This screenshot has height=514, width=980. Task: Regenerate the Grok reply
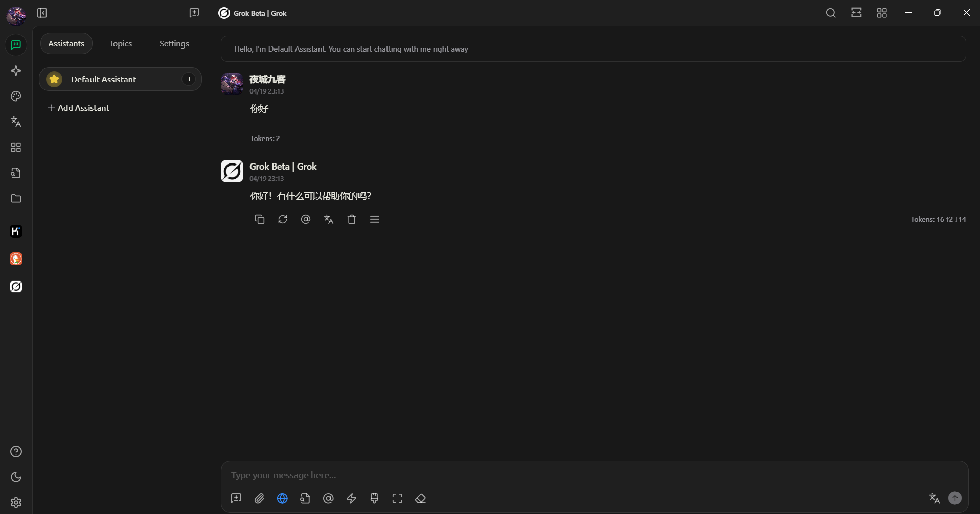pyautogui.click(x=283, y=219)
